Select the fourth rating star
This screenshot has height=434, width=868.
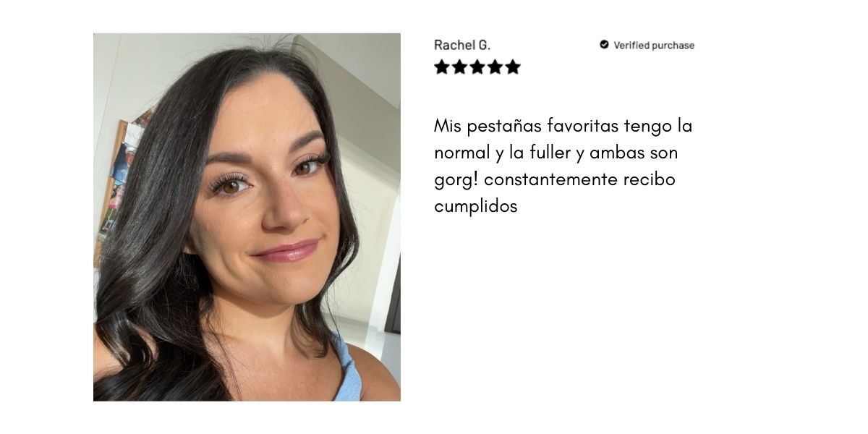point(495,67)
